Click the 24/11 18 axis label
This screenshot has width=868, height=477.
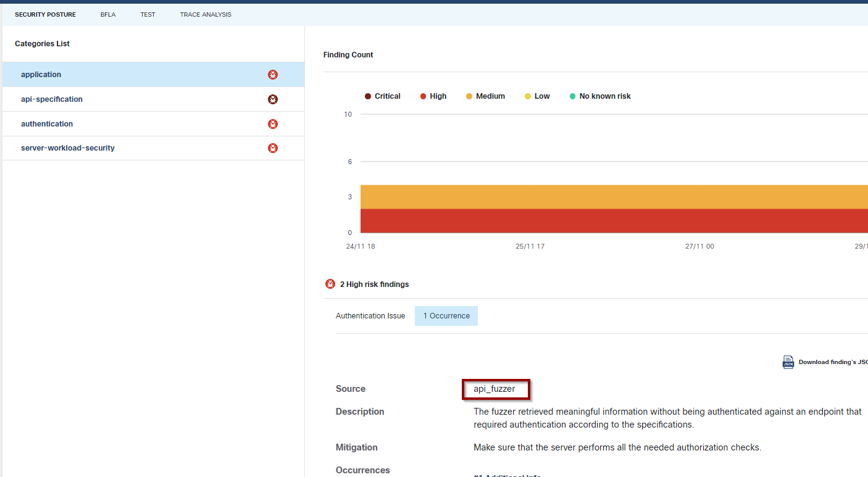tap(361, 246)
